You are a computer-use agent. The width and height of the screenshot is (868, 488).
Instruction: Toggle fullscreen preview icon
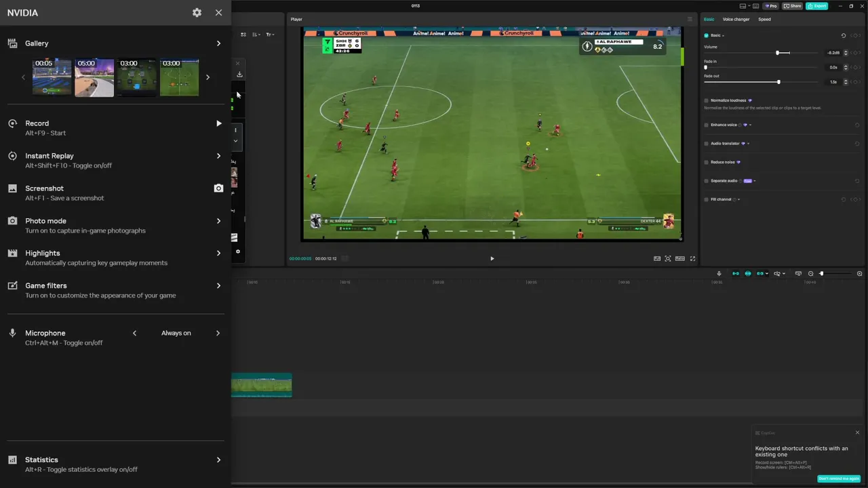[692, 258]
